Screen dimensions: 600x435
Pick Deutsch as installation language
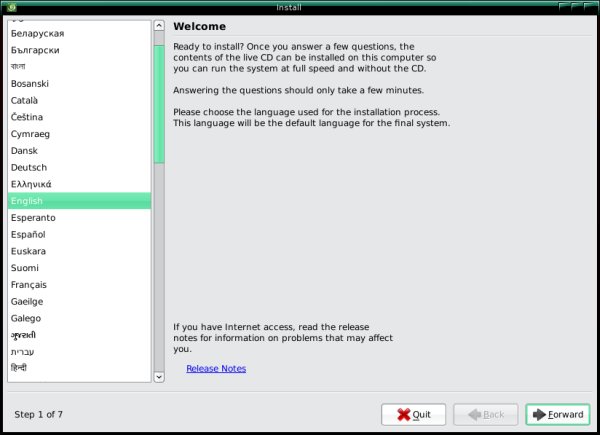79,168
